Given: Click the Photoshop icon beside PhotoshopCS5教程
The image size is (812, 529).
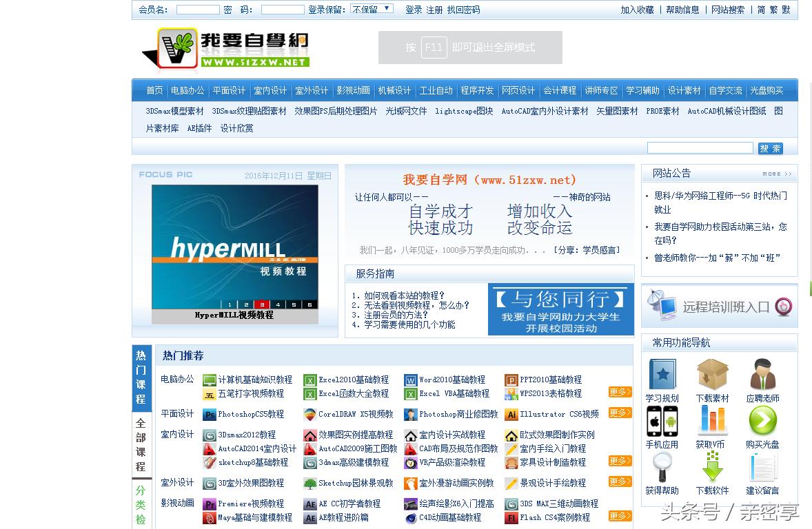Looking at the screenshot, I should (210, 415).
